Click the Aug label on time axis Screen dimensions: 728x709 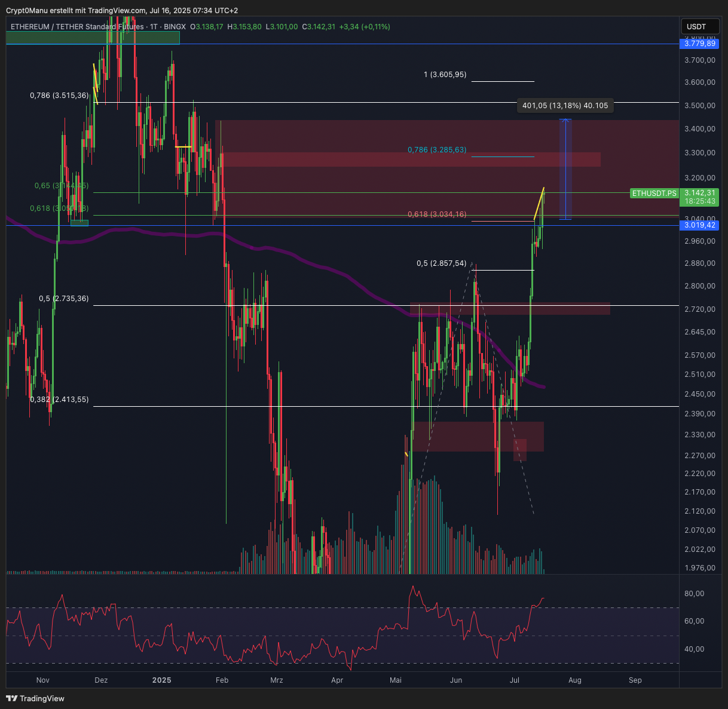575,680
